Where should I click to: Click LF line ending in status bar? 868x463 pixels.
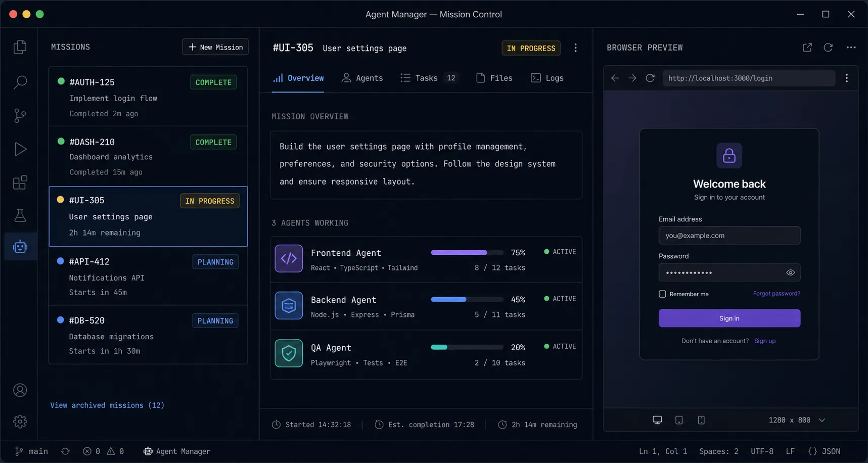pyautogui.click(x=790, y=451)
